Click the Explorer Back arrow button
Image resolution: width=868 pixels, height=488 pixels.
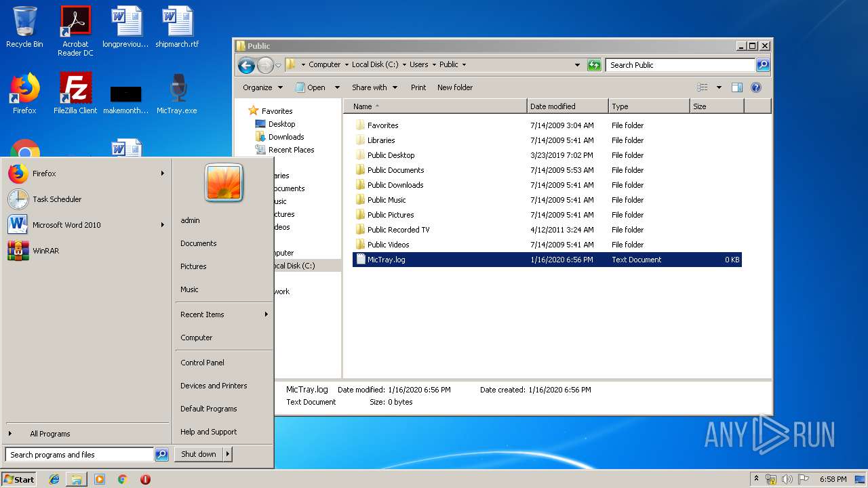pyautogui.click(x=247, y=65)
